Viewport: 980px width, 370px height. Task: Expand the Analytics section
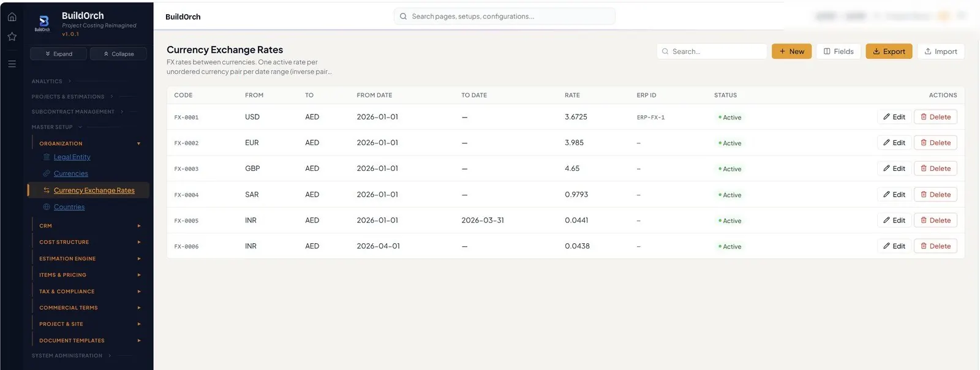click(51, 81)
